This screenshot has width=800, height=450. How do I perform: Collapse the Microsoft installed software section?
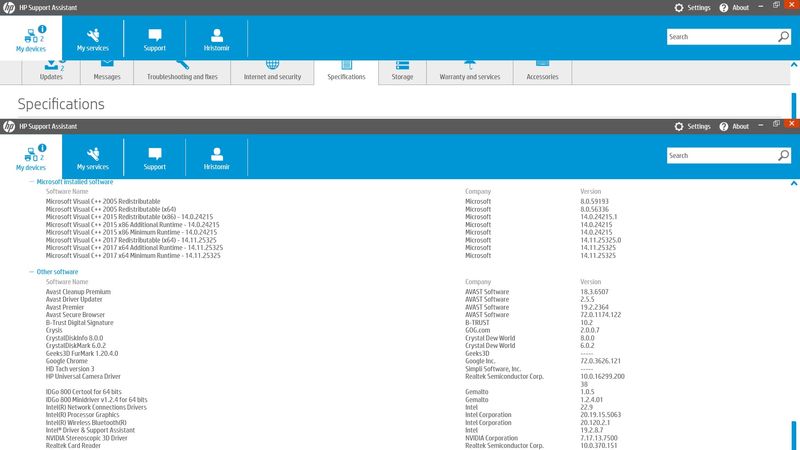(32, 182)
